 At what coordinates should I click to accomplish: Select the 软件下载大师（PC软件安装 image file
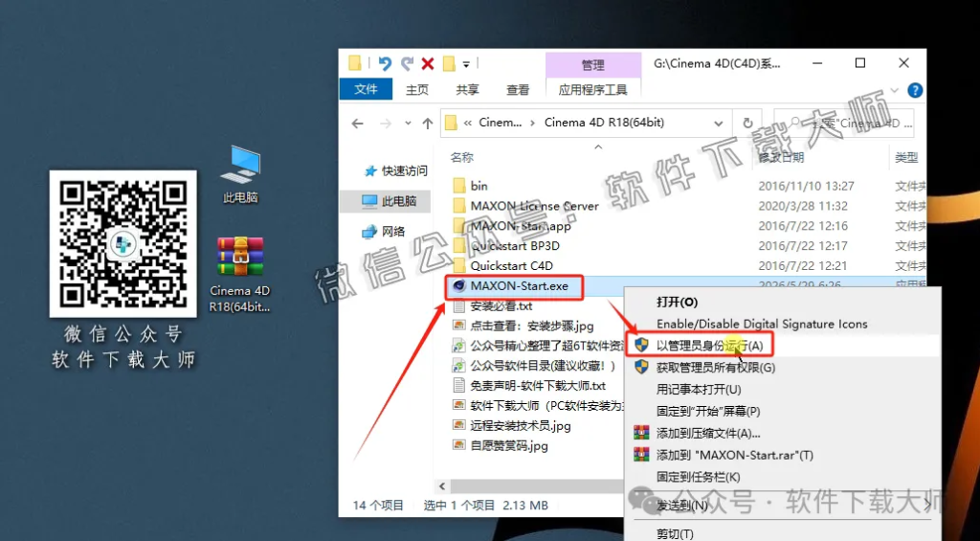[x=538, y=406]
